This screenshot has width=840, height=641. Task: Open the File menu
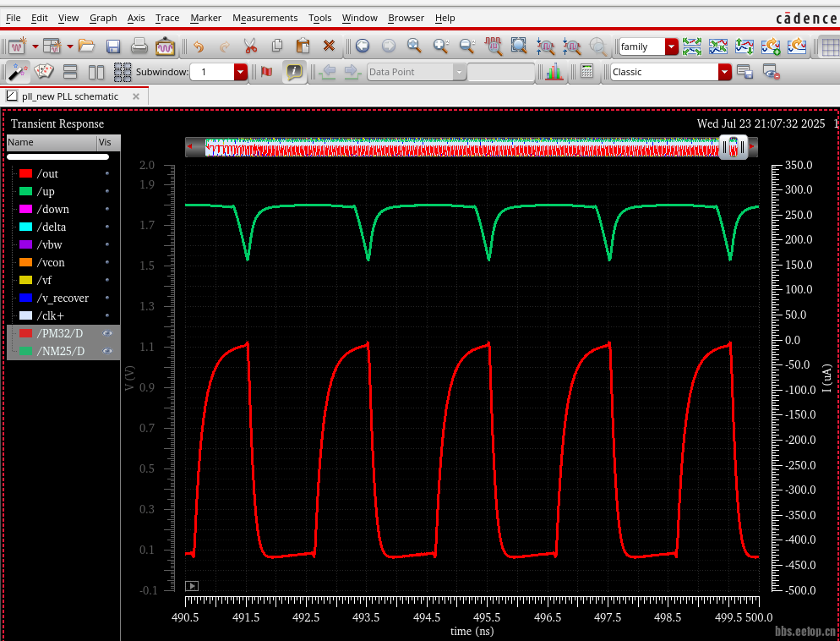13,18
